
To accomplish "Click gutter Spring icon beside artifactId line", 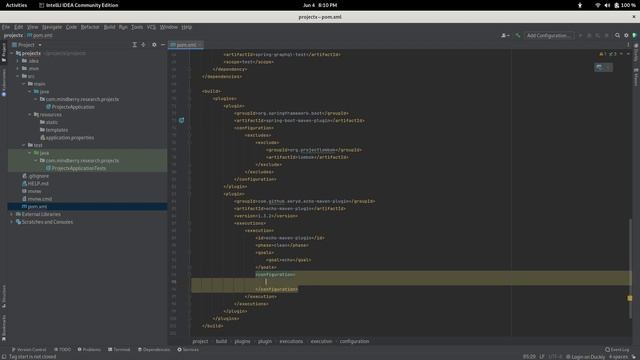I will tap(181, 120).
